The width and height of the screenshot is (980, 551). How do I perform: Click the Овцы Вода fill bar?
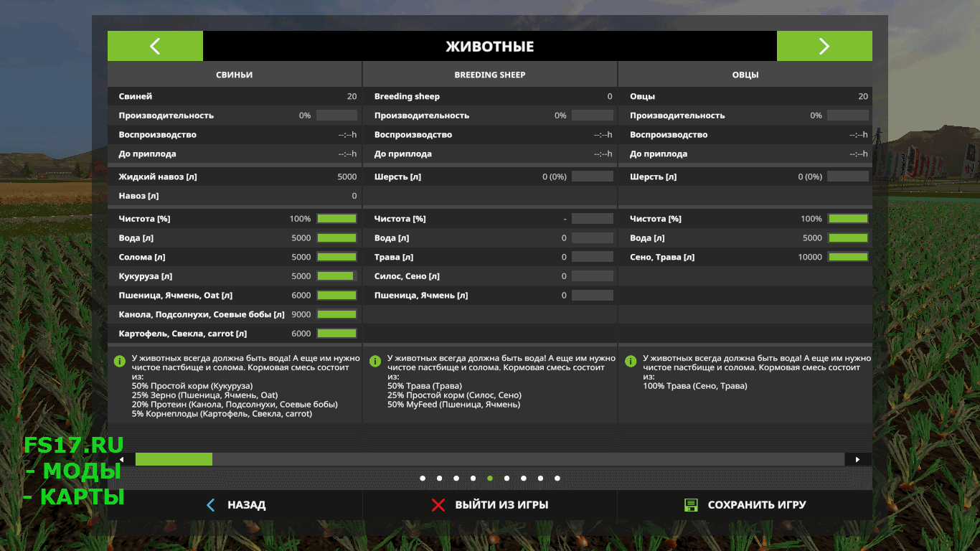(848, 238)
